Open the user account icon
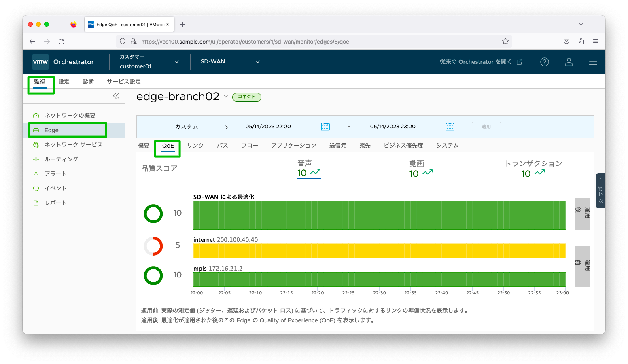Image resolution: width=628 pixels, height=364 pixels. tap(569, 62)
